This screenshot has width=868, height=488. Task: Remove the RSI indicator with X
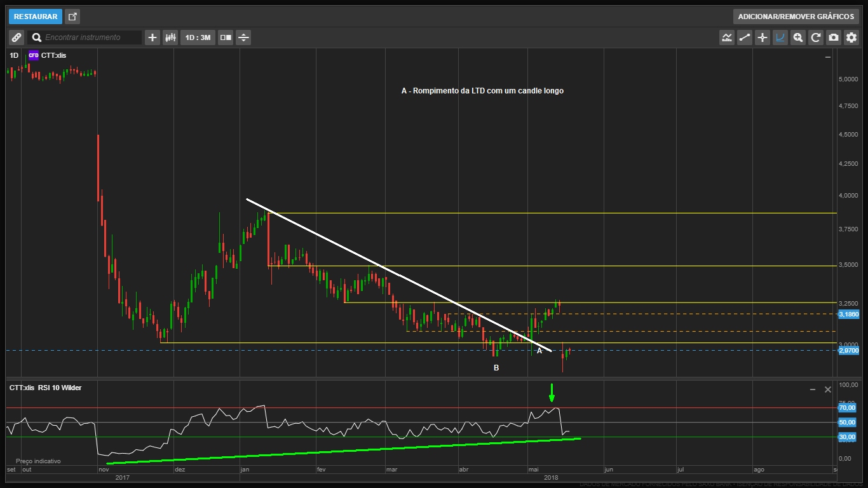click(827, 389)
